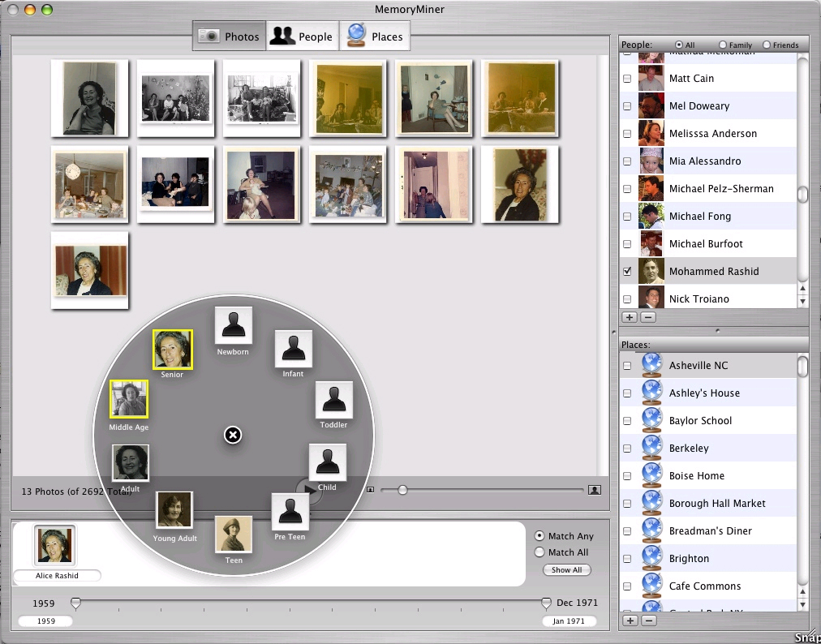Click the Show All button
The width and height of the screenshot is (821, 644).
tap(566, 569)
